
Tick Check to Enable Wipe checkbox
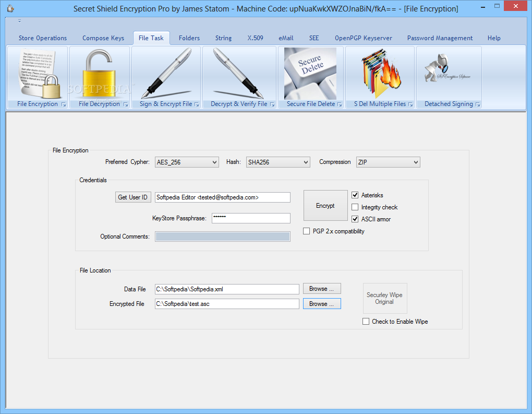366,321
